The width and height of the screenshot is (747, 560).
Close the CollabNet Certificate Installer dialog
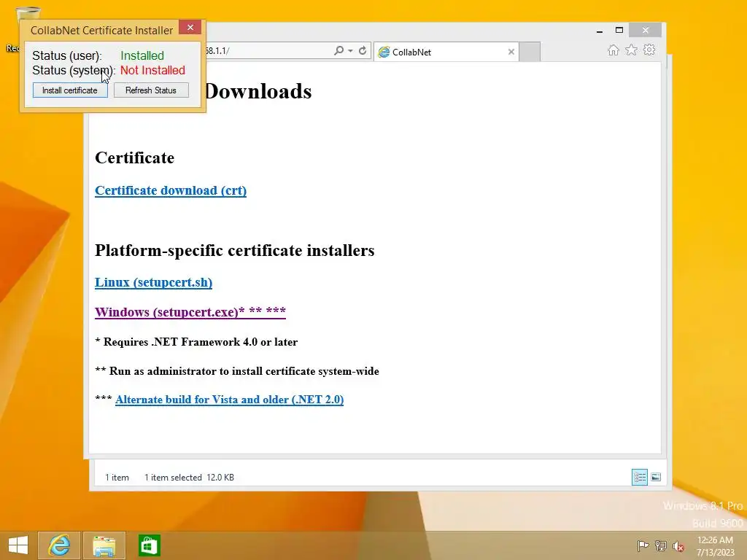pos(190,28)
